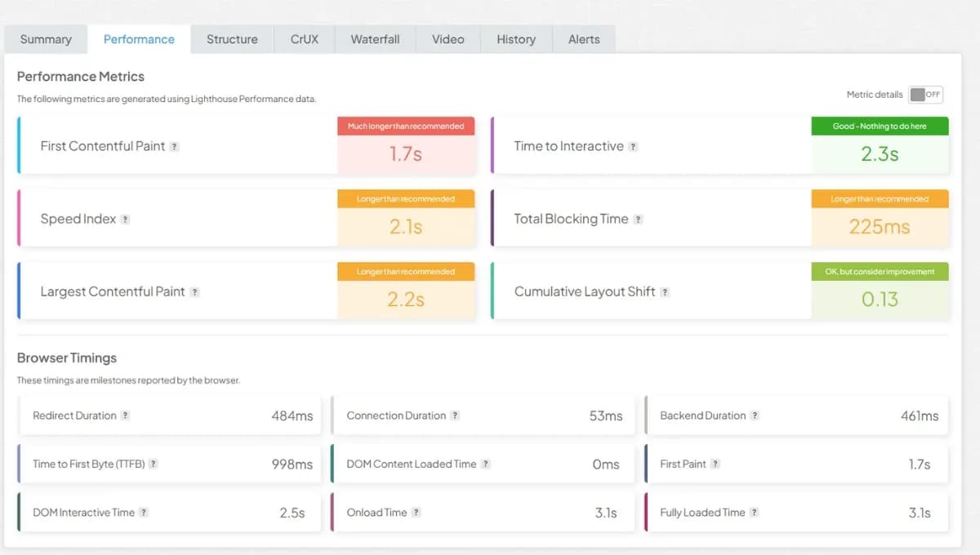Switch to the Summary tab
The width and height of the screenshot is (980, 555).
(x=46, y=39)
